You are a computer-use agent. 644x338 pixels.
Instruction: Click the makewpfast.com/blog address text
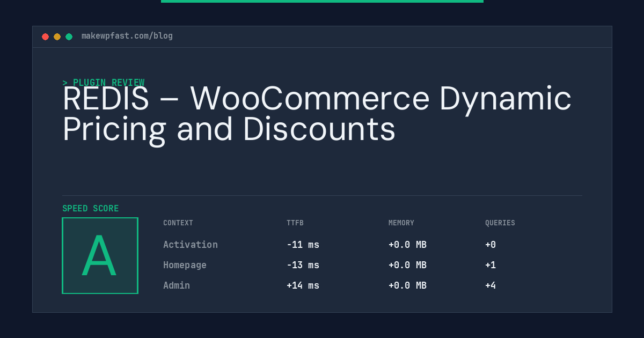coord(127,36)
